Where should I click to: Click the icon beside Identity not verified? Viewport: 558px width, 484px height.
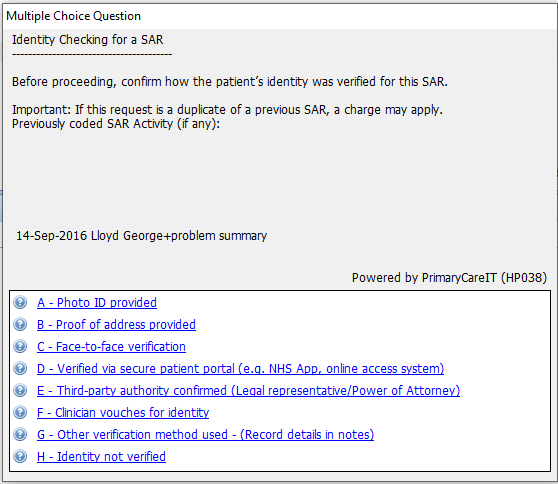pos(20,457)
